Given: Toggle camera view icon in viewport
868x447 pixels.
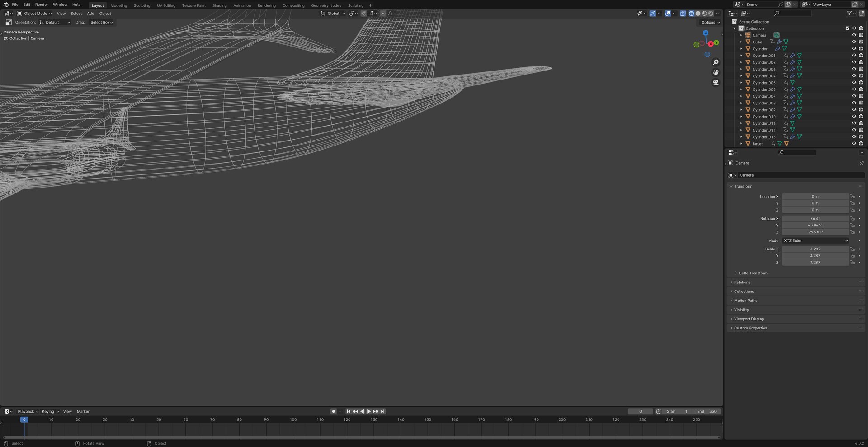Looking at the screenshot, I should (x=716, y=83).
